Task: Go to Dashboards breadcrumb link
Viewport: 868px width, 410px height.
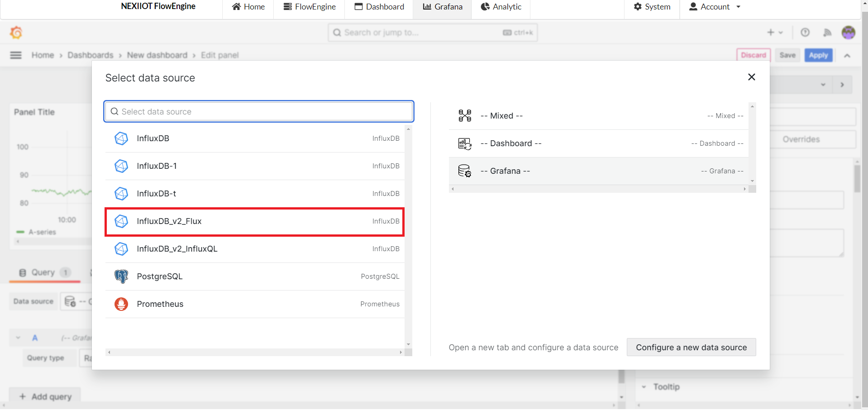Action: coord(91,55)
